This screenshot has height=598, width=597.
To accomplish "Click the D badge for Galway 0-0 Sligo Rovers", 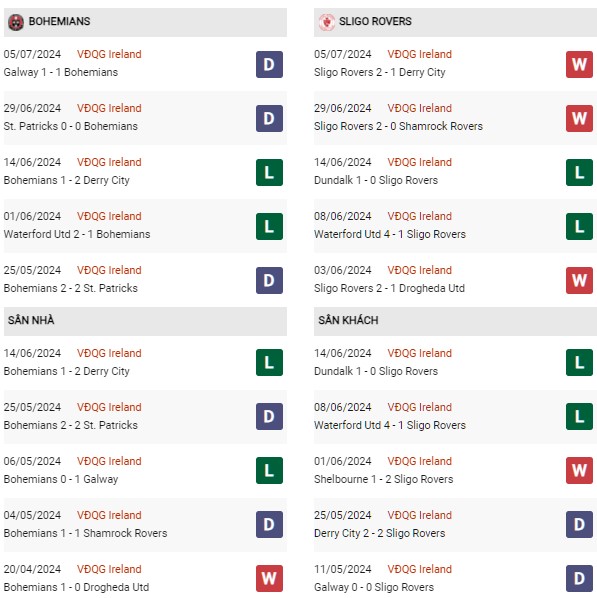I will click(x=579, y=579).
